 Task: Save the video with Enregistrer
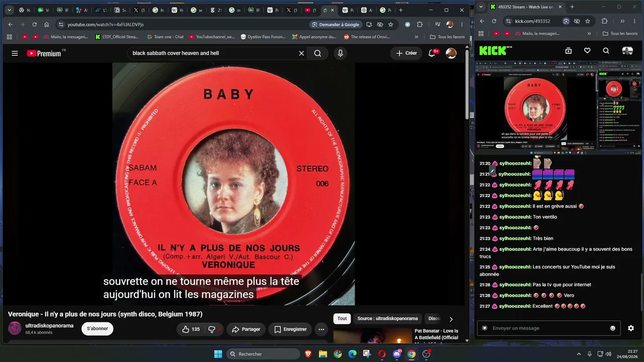coord(290,329)
